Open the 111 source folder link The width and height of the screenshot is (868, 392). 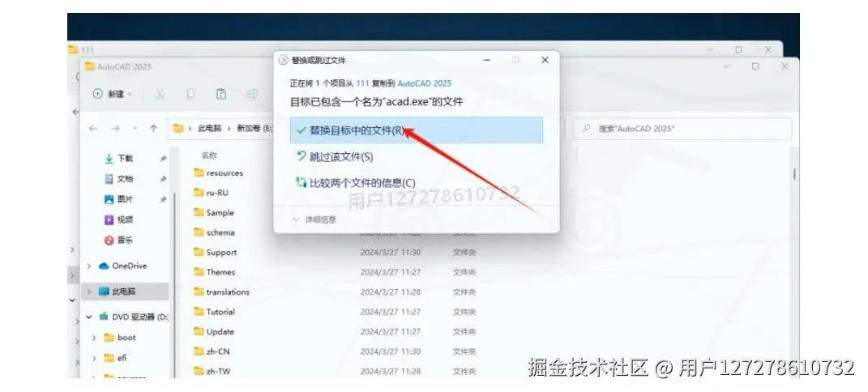coord(362,83)
